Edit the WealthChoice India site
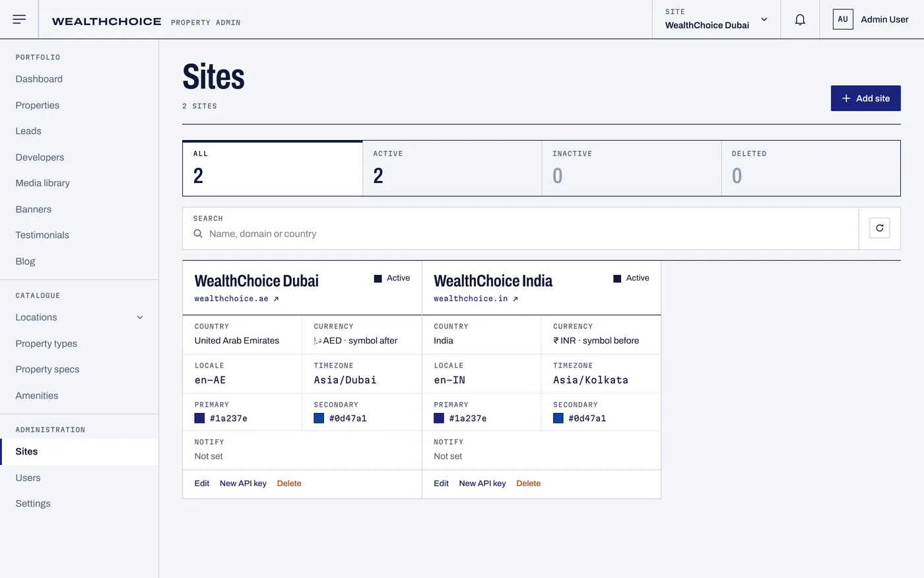 [441, 484]
